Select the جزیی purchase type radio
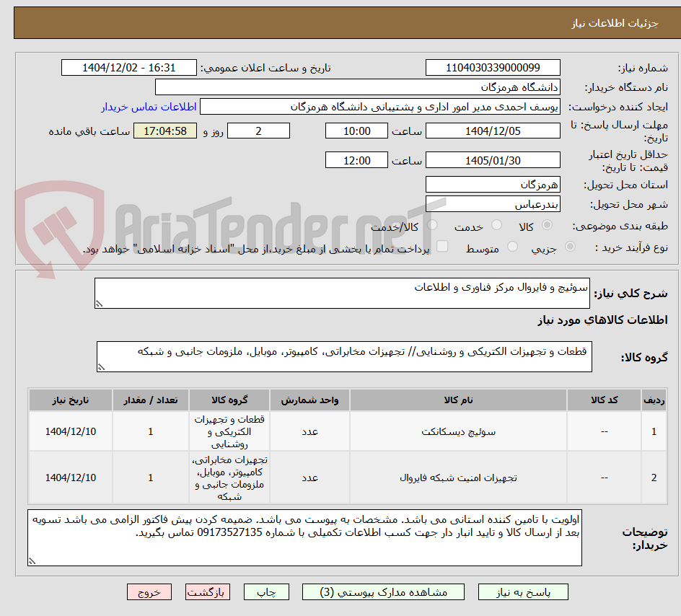Image resolution: width=681 pixels, height=616 pixels. pos(570,247)
